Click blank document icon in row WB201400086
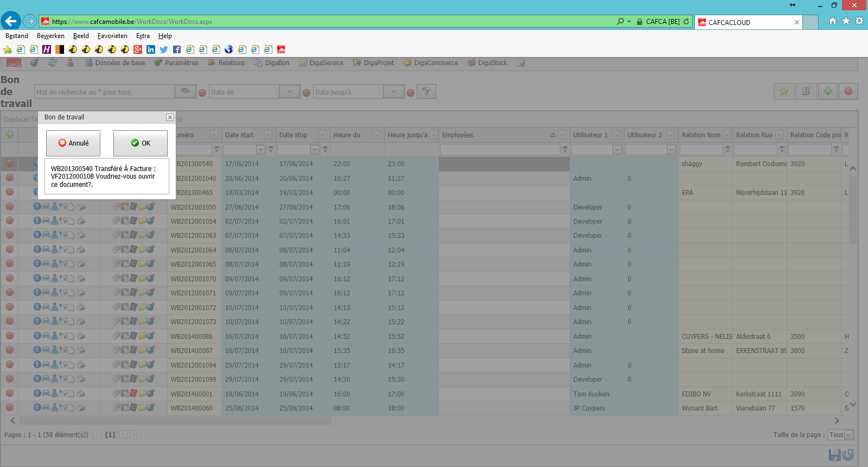This screenshot has height=467, width=868. [x=71, y=336]
